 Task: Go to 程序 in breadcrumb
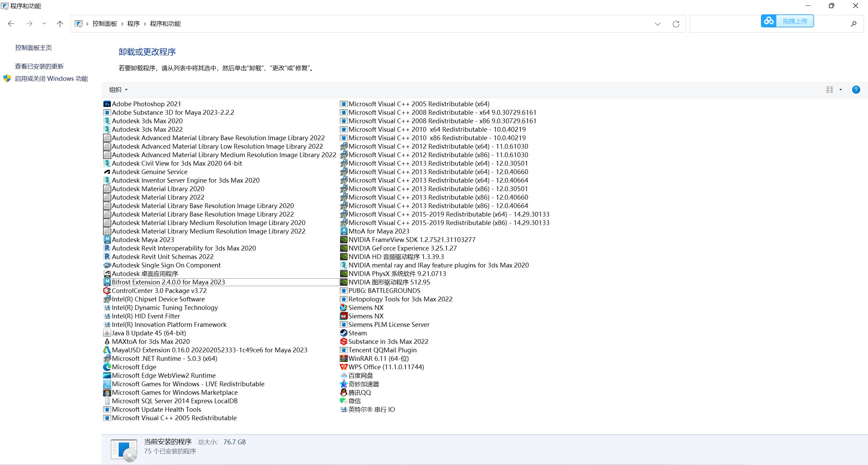(x=133, y=24)
